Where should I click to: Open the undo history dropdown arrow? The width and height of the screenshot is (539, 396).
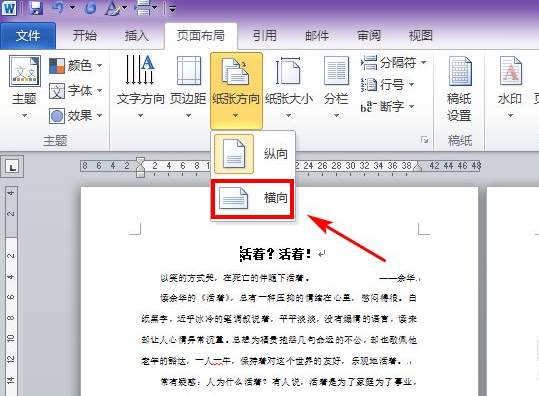72,8
